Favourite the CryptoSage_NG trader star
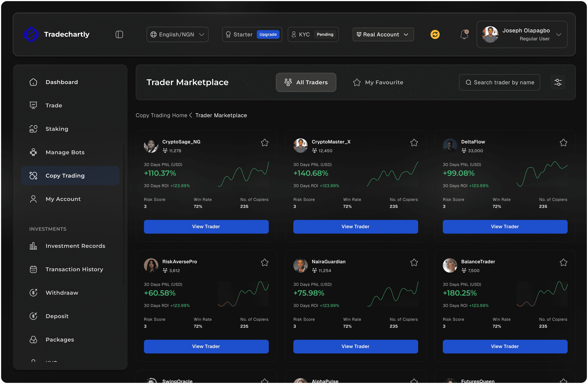Viewport: 588px width, 384px height. 264,143
